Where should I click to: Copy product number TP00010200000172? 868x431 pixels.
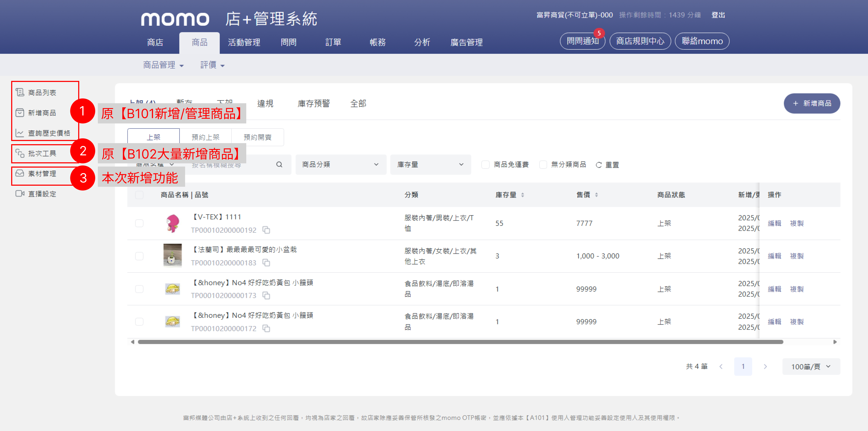266,328
